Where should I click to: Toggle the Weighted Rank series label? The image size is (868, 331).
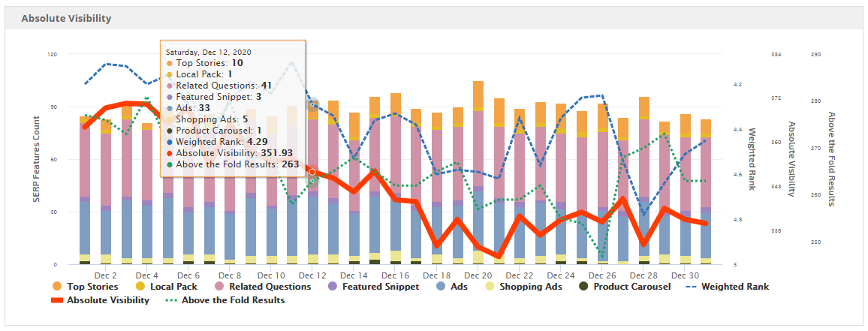pyautogui.click(x=735, y=286)
